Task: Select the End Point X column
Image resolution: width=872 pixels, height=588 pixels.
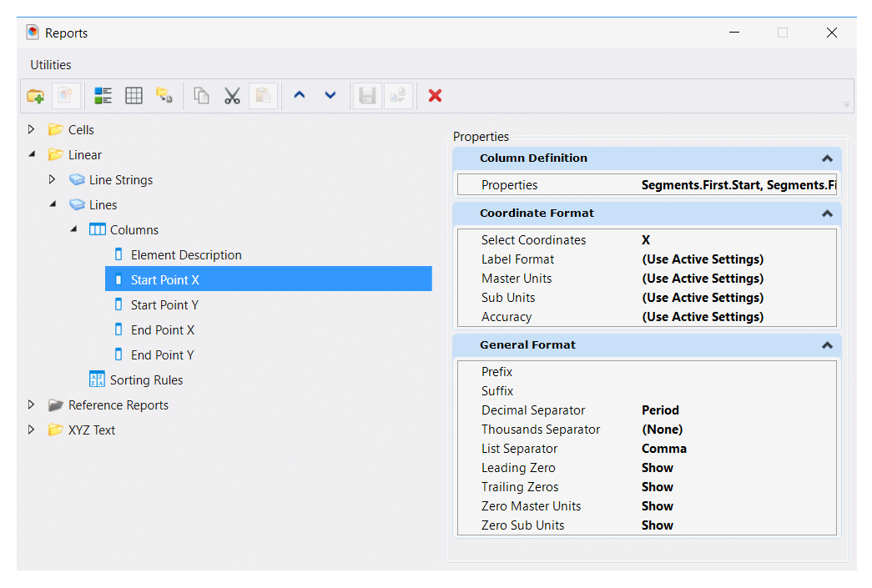Action: 163,330
